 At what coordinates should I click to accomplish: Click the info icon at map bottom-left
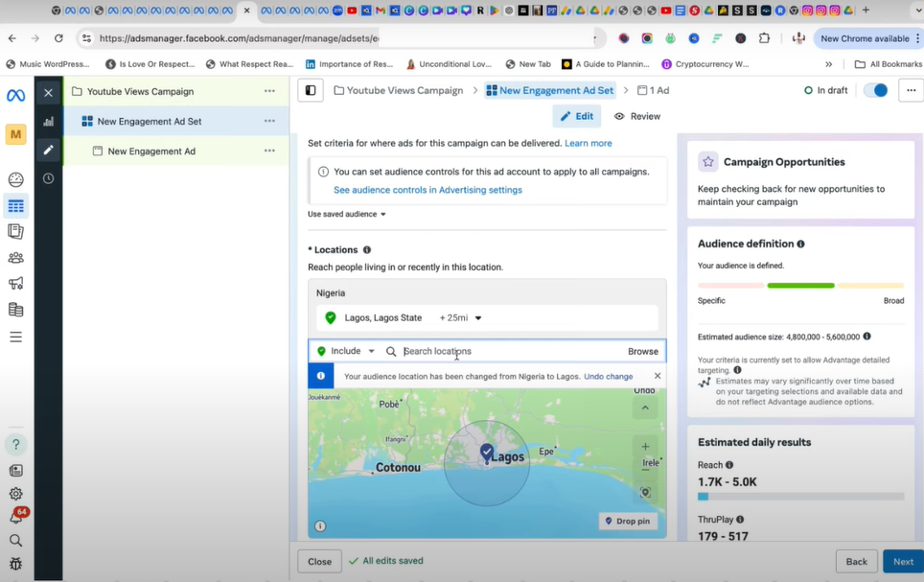(320, 526)
